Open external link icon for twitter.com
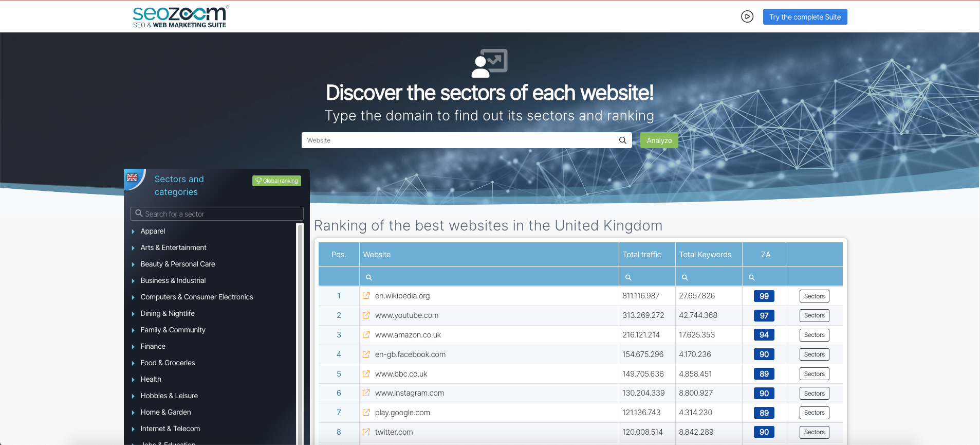 [366, 432]
